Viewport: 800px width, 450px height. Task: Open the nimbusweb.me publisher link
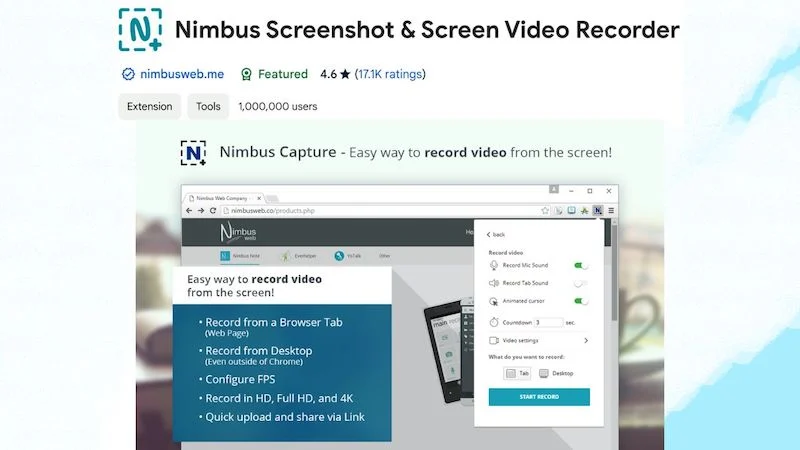coord(182,74)
